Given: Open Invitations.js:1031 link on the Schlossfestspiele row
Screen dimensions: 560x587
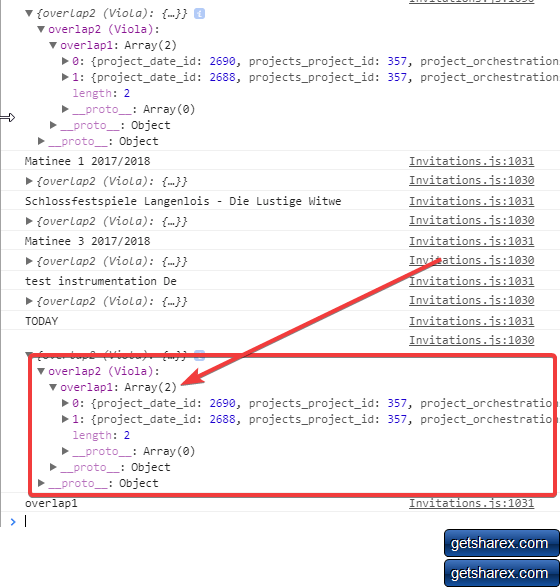Looking at the screenshot, I should pyautogui.click(x=471, y=201).
